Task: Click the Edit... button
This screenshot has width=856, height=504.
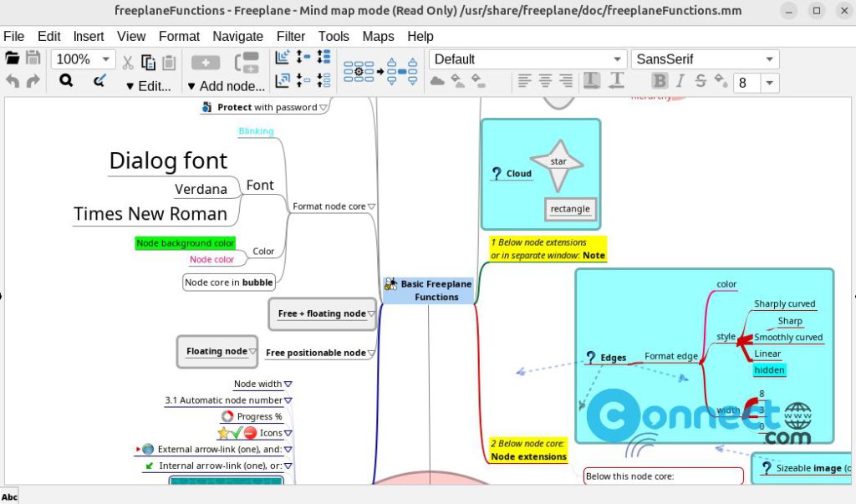Action: pyautogui.click(x=155, y=85)
